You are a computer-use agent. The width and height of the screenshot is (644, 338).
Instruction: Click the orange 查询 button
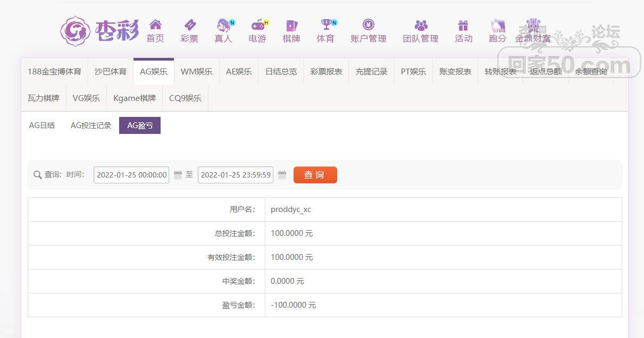point(315,175)
